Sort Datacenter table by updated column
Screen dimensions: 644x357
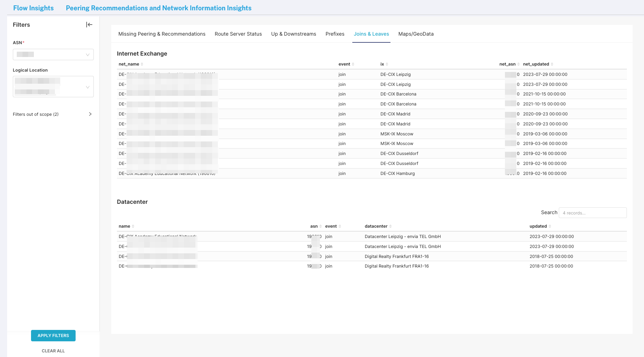pos(540,226)
